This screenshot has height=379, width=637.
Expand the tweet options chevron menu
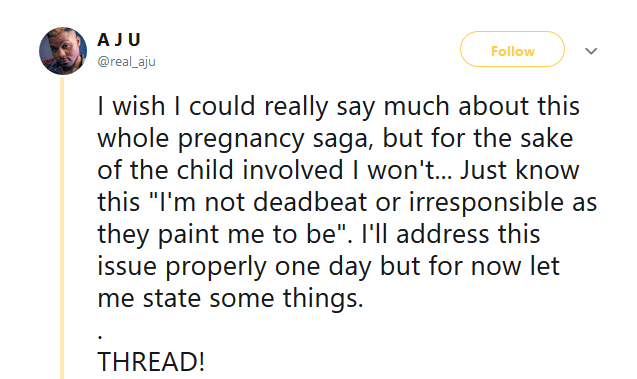pyautogui.click(x=591, y=51)
